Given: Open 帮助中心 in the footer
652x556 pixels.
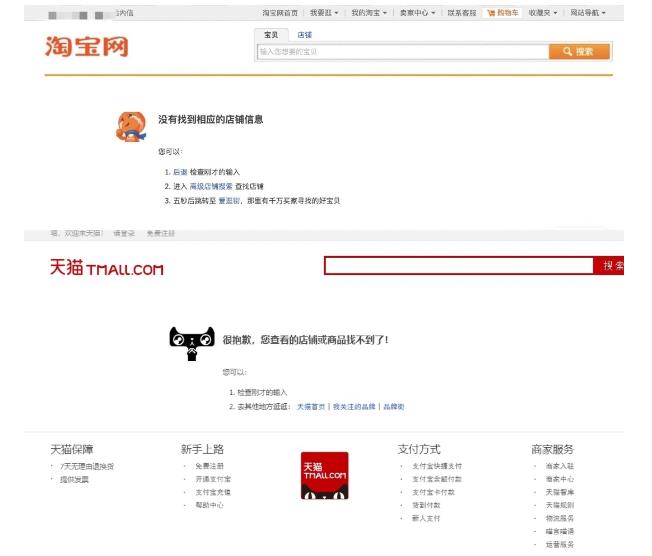Looking at the screenshot, I should point(210,505).
